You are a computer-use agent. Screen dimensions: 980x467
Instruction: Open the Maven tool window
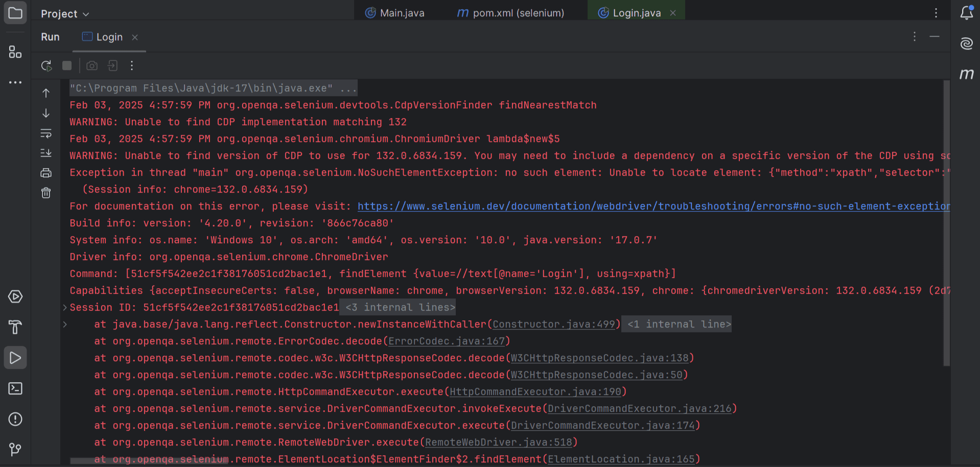966,74
